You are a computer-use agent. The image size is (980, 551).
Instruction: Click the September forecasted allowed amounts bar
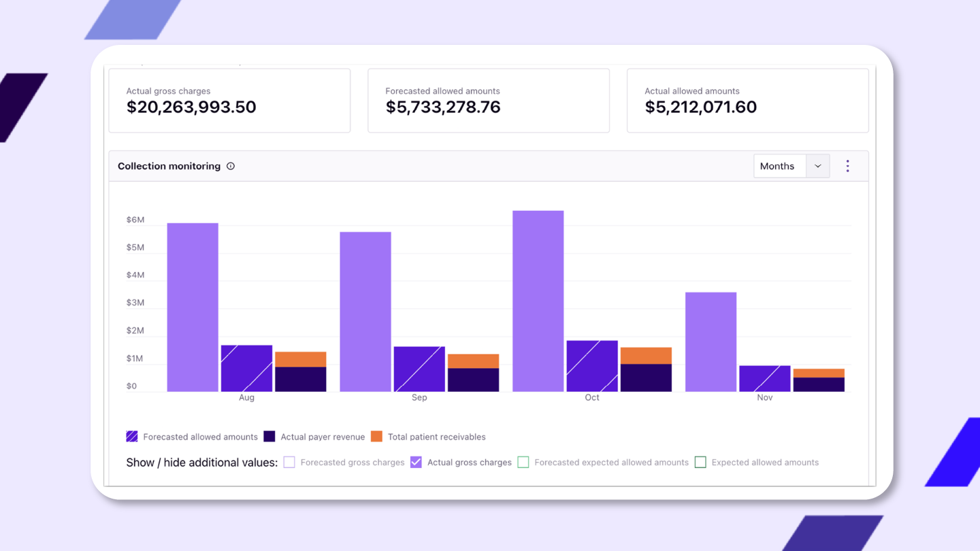point(419,369)
